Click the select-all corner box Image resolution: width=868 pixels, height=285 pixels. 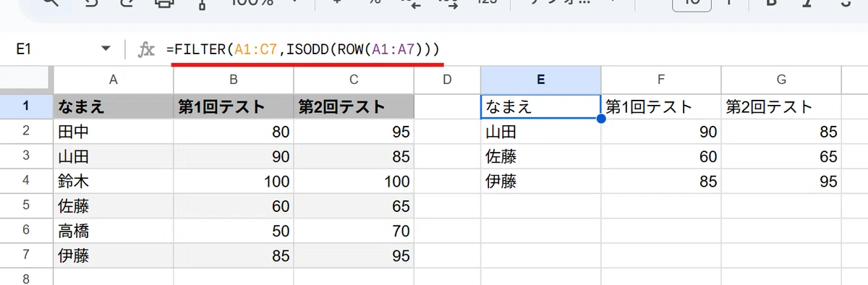click(x=26, y=80)
